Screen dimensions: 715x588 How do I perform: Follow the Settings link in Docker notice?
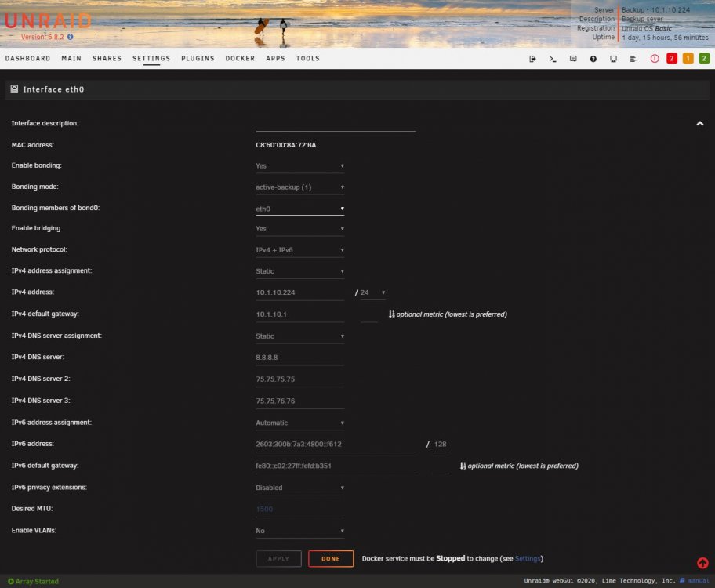tap(528, 559)
